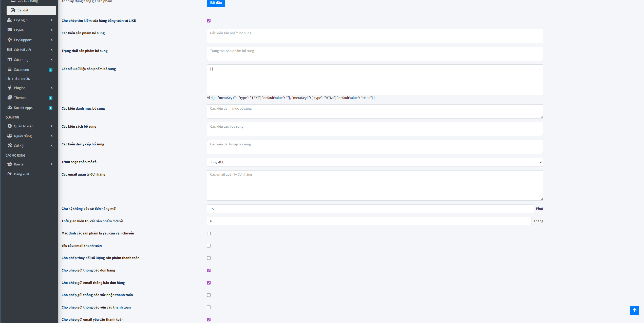The width and height of the screenshot is (644, 323).
Task: Open the Các menu sidebar item
Action: tap(22, 70)
